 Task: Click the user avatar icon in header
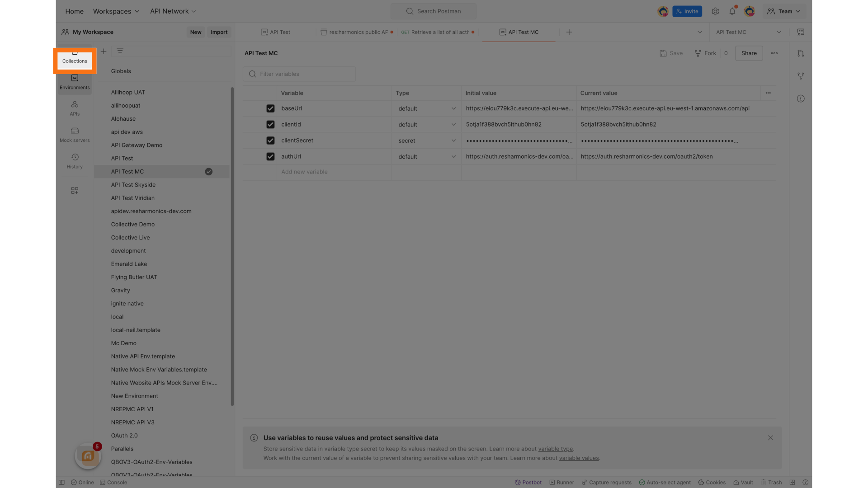click(750, 11)
